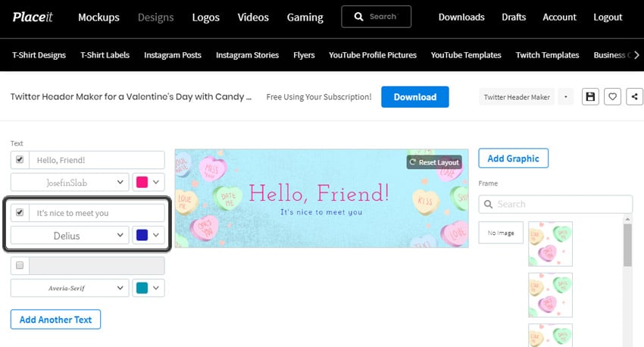Image resolution: width=644 pixels, height=347 pixels.
Task: Open the Twitter Header Maker dropdown arrow
Action: pyautogui.click(x=566, y=97)
